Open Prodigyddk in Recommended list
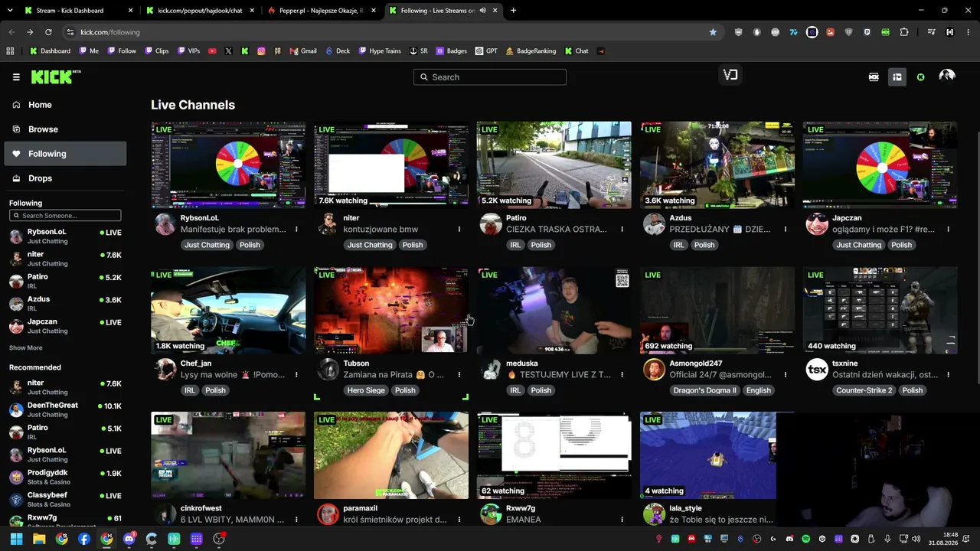Screen dimensions: 980x551 click(65, 477)
